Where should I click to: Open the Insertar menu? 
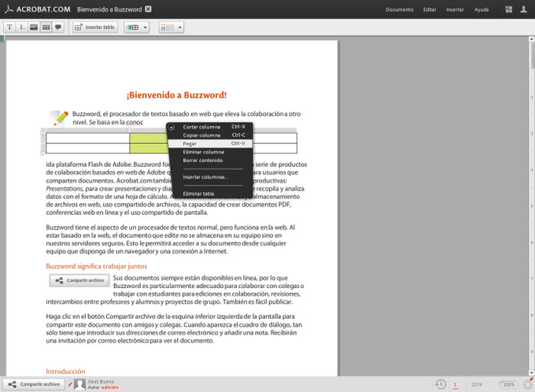pyautogui.click(x=455, y=9)
